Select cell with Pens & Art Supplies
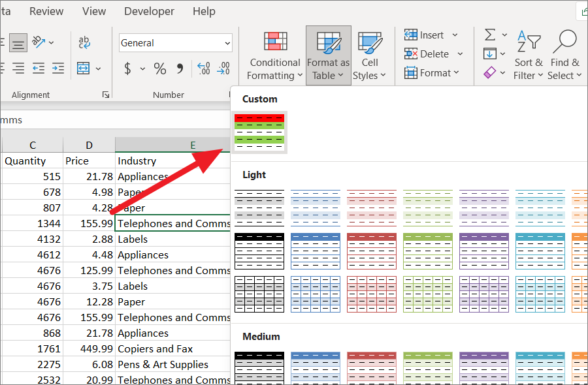588x385 pixels. click(173, 364)
